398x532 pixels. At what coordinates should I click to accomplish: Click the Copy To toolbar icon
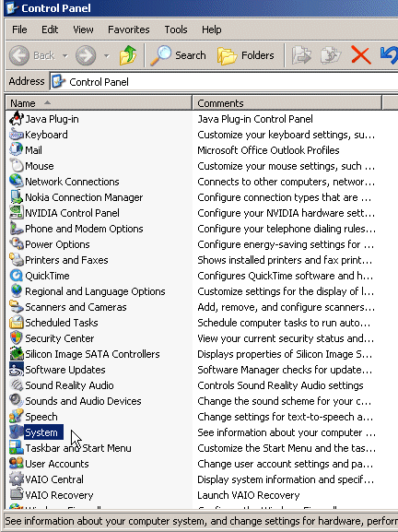(x=331, y=55)
